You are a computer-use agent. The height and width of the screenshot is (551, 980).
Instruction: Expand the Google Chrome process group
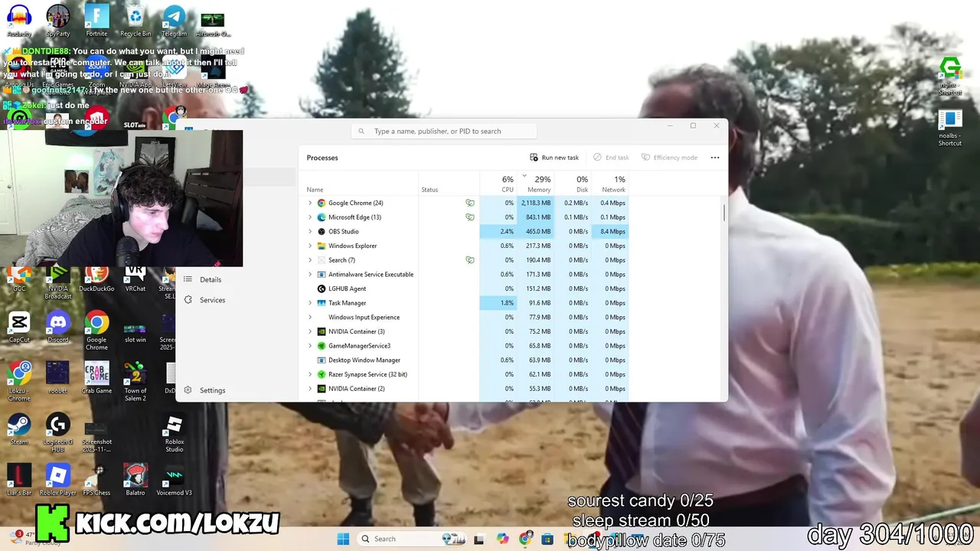[310, 203]
